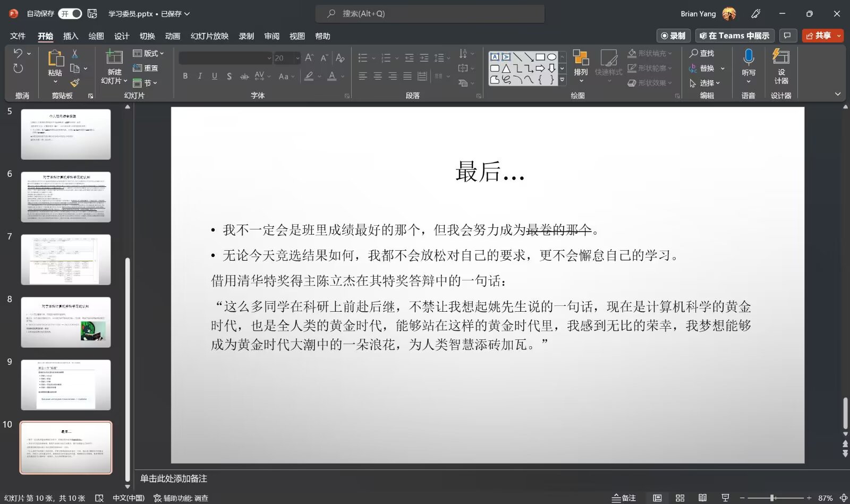Toggle the Notes pane in status bar

pyautogui.click(x=624, y=498)
